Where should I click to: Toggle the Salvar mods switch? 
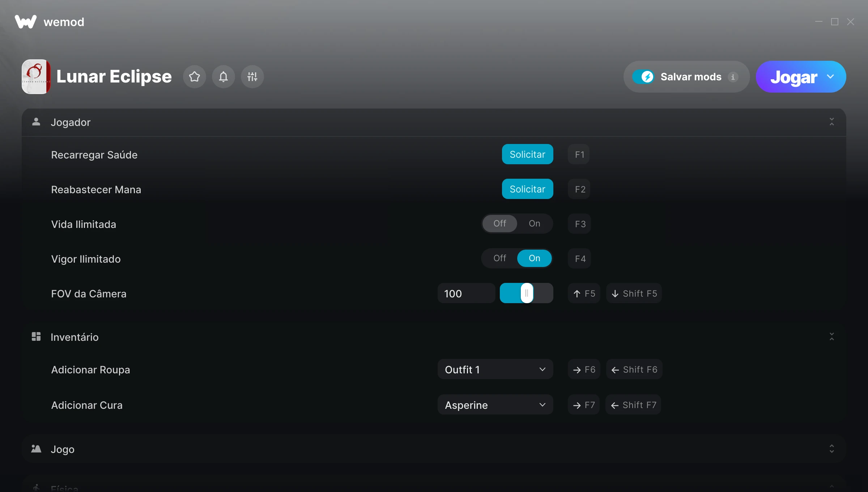click(x=643, y=77)
